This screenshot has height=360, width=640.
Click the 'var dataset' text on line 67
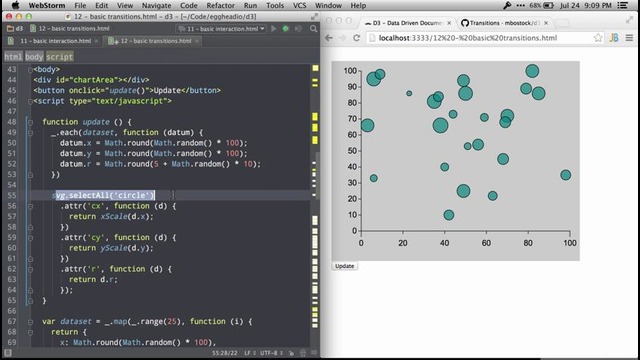[67, 322]
